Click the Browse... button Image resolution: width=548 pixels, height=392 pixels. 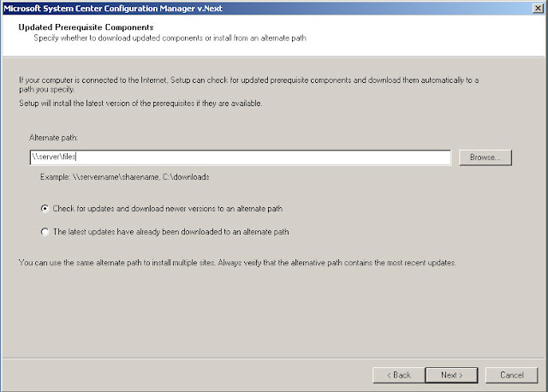pos(485,157)
